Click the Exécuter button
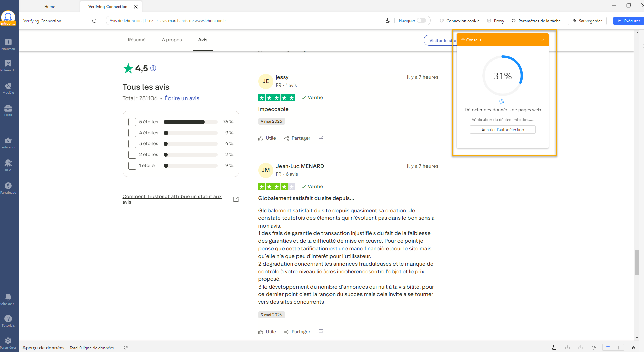644x352 pixels. tap(628, 21)
